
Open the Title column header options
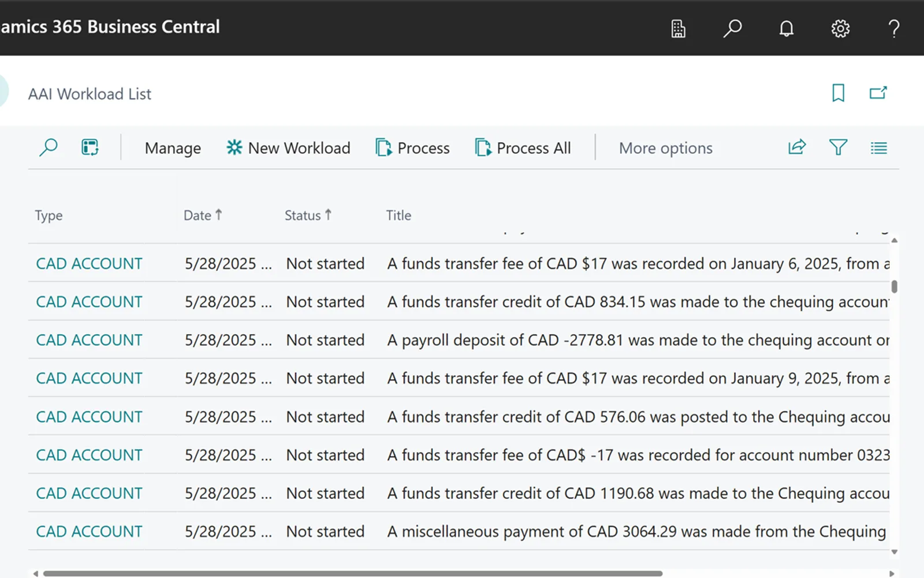click(x=398, y=215)
